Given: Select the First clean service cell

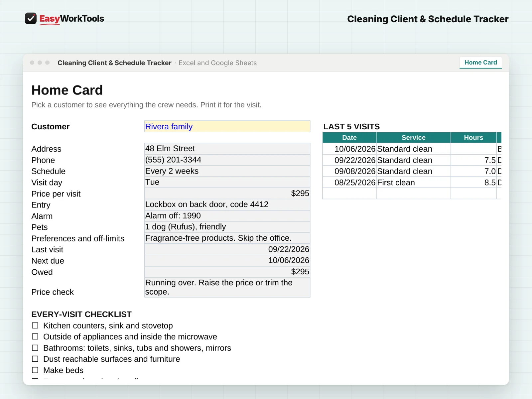Looking at the screenshot, I should (414, 183).
